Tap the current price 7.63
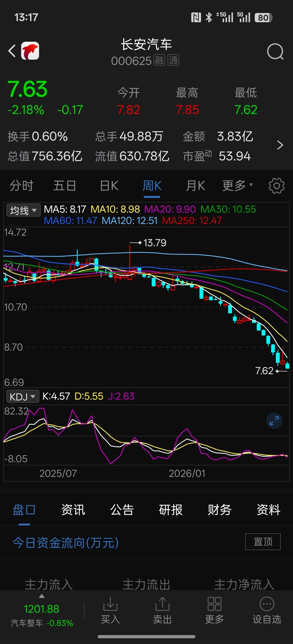The width and height of the screenshot is (293, 644). 27,89
